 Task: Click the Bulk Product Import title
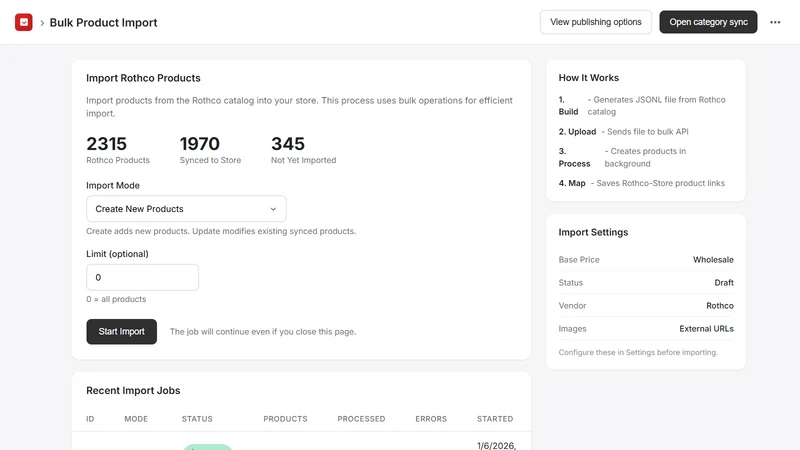click(x=103, y=23)
